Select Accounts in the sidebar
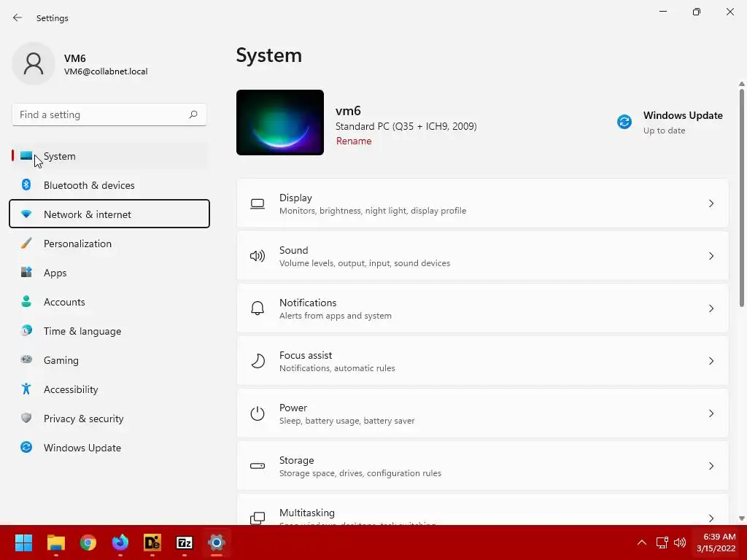Screen dimensions: 747x560 click(109, 301)
